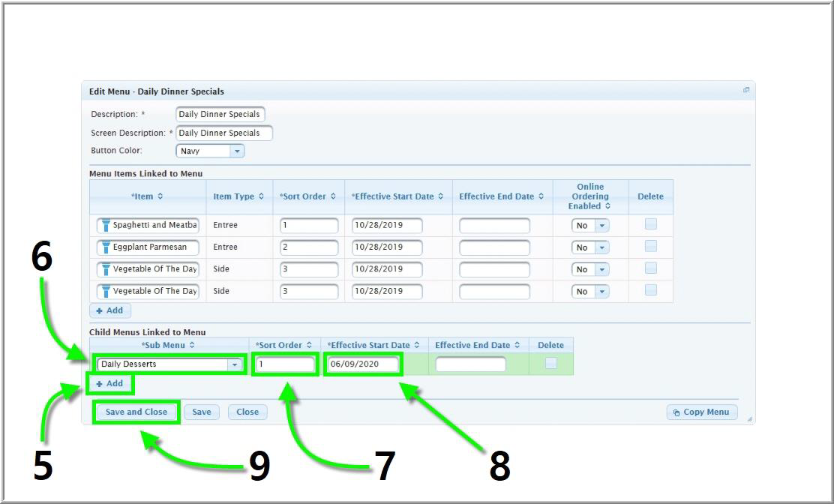Maximize the Edit Menu dialog
Screen dimensions: 834x504
[x=745, y=90]
